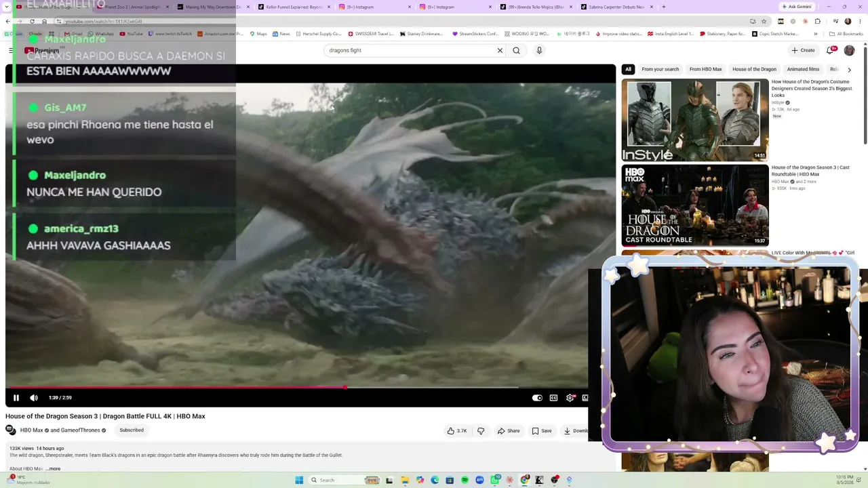The height and width of the screenshot is (488, 868).
Task: Toggle the autoplay switch in the player
Action: pyautogui.click(x=537, y=398)
